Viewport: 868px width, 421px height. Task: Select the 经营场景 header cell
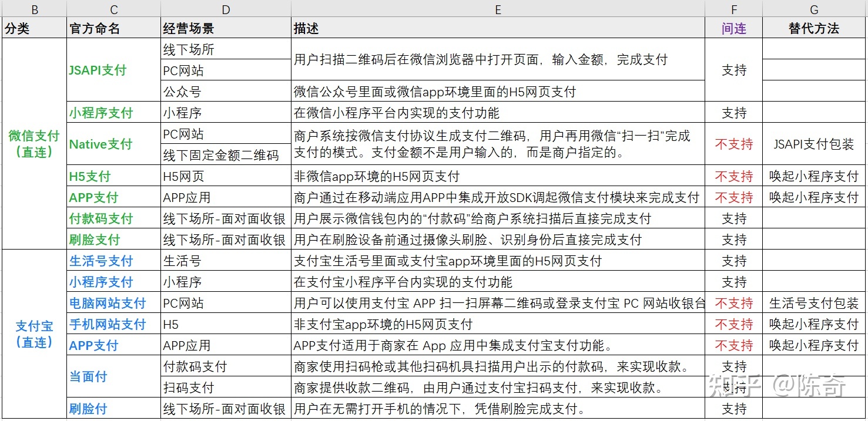226,29
